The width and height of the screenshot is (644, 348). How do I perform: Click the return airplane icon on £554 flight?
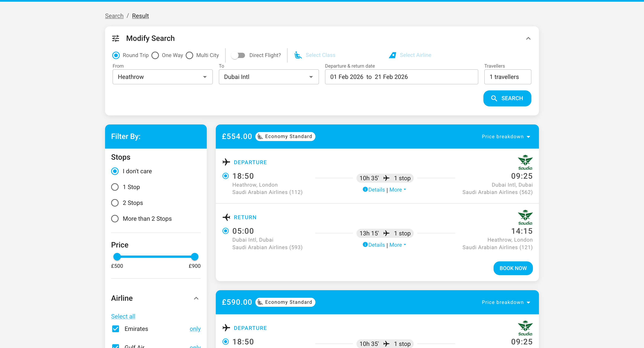coord(226,217)
